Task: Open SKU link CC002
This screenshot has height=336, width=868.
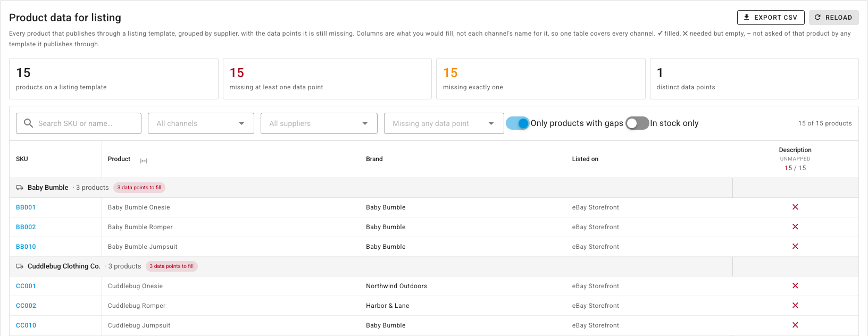Action: click(x=26, y=306)
